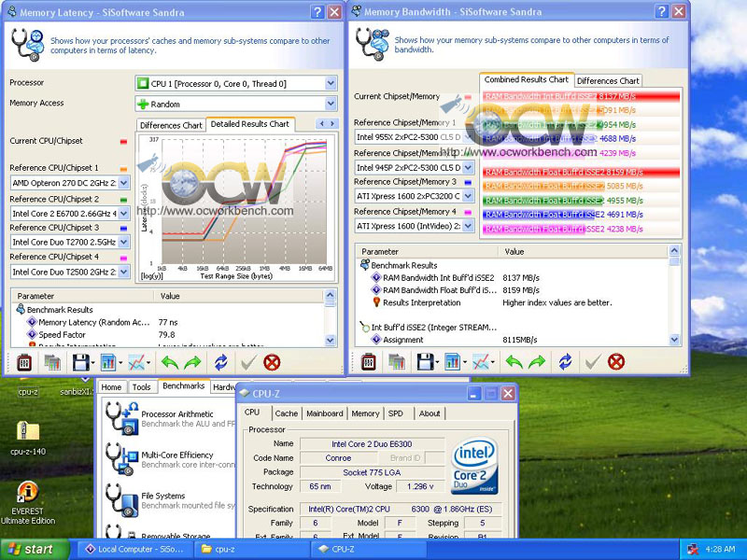Viewport: 747px width, 560px height.
Task: Switch to Local Computer - SiSo... taskbar button
Action: point(134,550)
